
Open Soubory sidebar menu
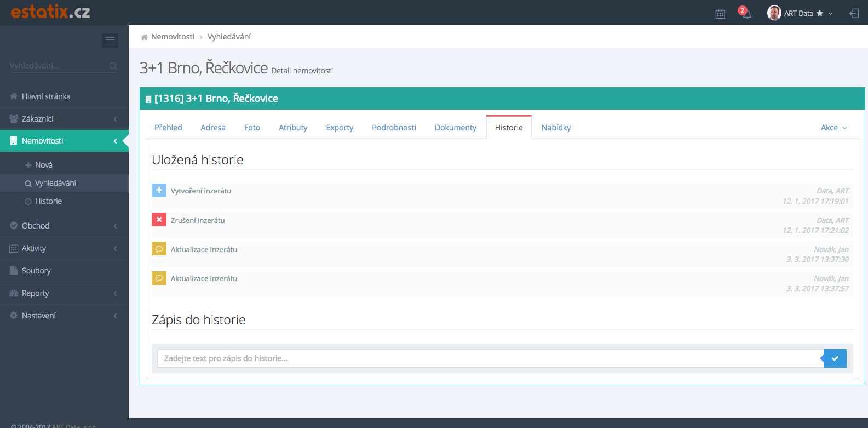pyautogui.click(x=64, y=271)
